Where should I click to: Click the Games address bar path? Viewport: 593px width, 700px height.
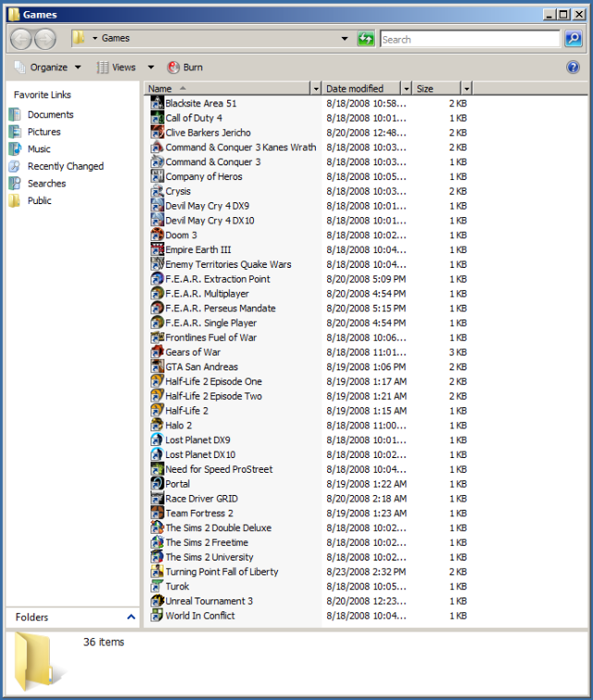tap(115, 39)
